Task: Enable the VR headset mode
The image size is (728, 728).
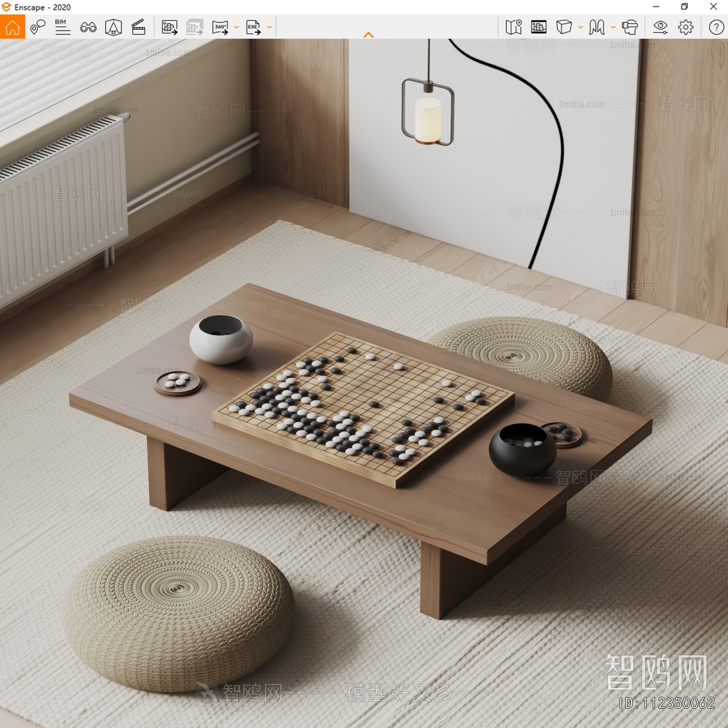Action: tap(630, 27)
